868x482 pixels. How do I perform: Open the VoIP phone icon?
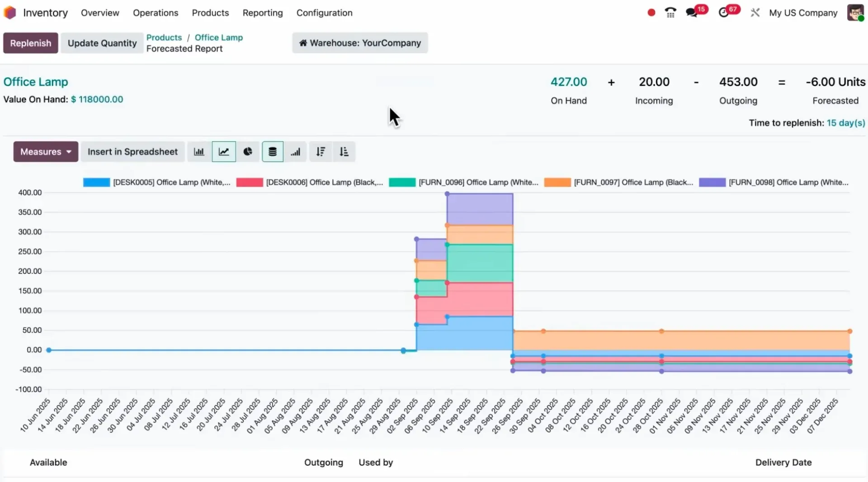(670, 13)
